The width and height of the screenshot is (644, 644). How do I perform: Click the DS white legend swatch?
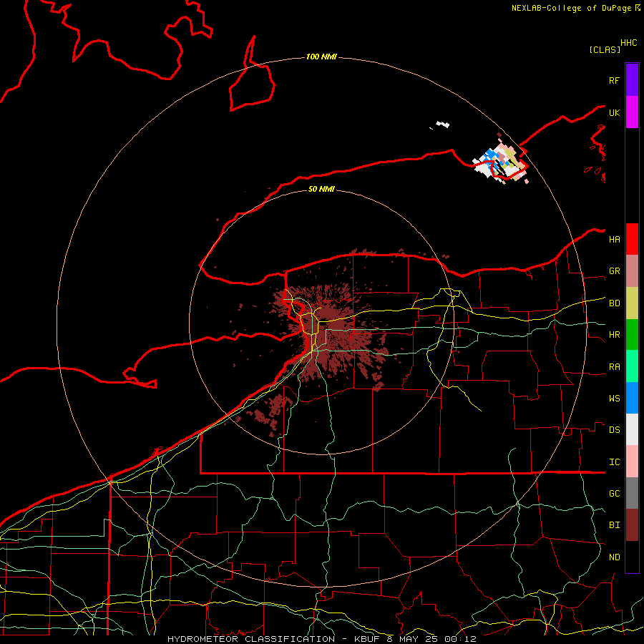coord(632,429)
